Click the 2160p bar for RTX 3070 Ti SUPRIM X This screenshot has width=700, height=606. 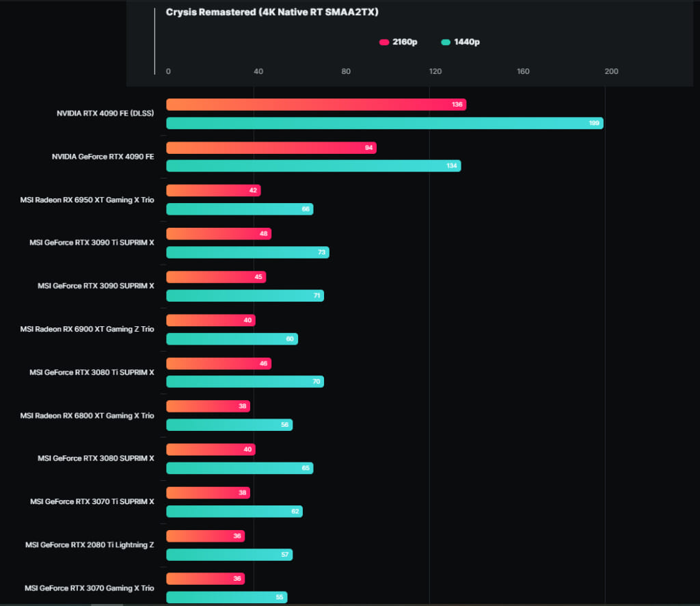pyautogui.click(x=208, y=493)
